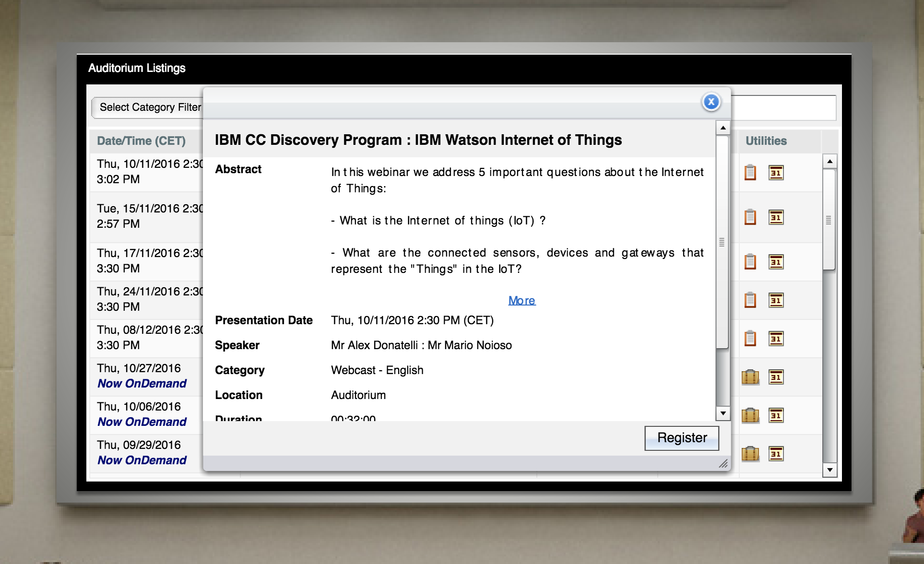
Task: Click listings scrollbar up arrow
Action: click(x=830, y=162)
